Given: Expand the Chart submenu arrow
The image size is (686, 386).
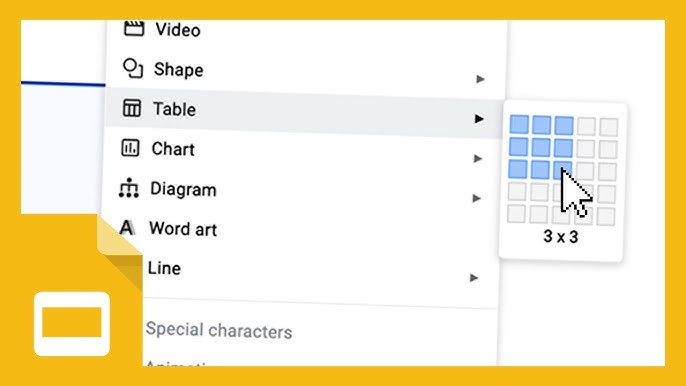Looking at the screenshot, I should tap(478, 158).
